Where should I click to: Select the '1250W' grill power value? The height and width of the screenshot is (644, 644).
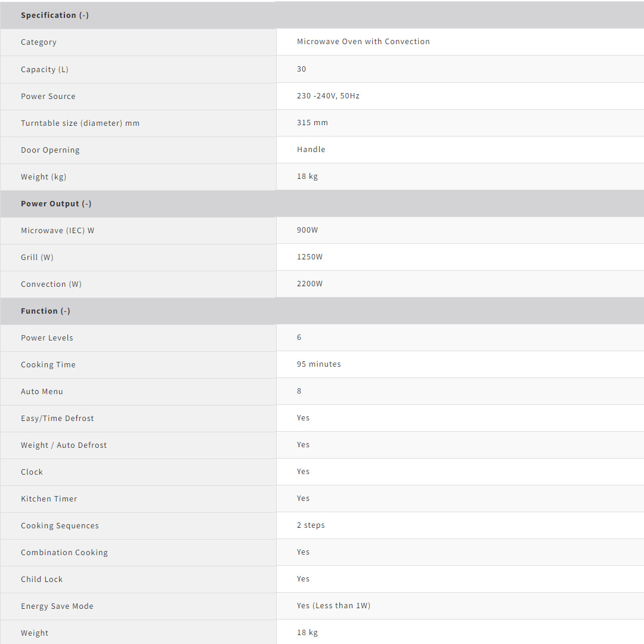[x=309, y=256]
